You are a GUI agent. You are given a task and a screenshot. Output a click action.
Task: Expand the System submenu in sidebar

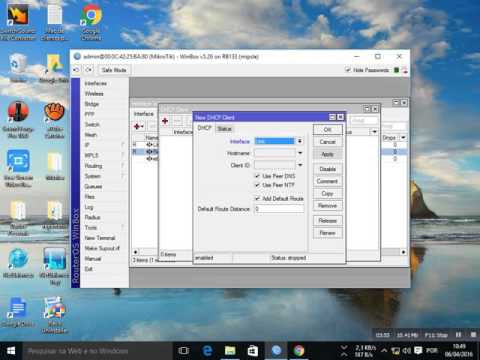pyautogui.click(x=103, y=176)
